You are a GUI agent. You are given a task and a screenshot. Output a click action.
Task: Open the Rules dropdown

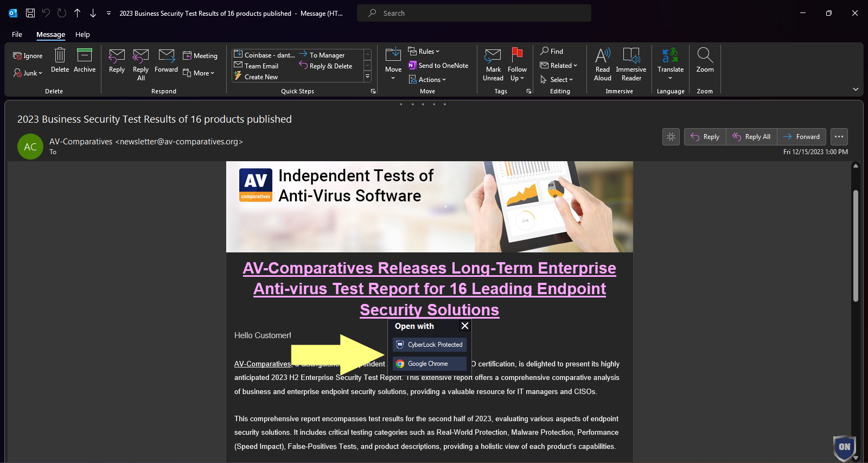[x=424, y=52]
